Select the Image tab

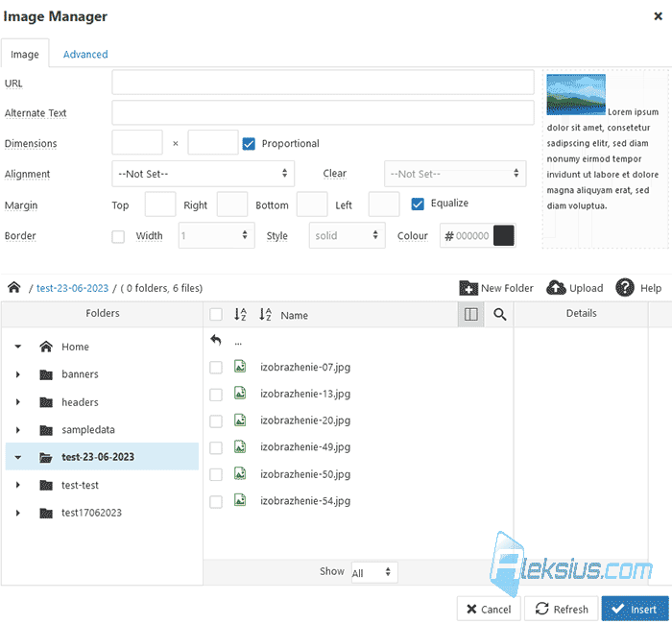25,55
